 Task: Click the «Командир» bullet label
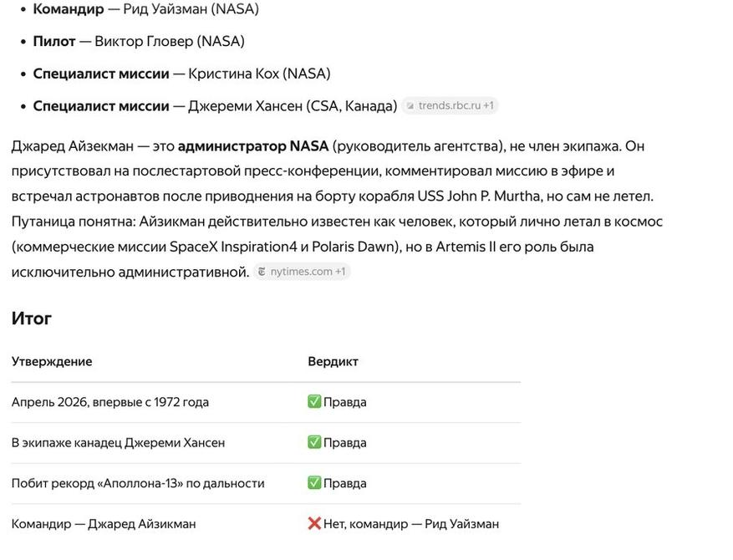click(69, 9)
